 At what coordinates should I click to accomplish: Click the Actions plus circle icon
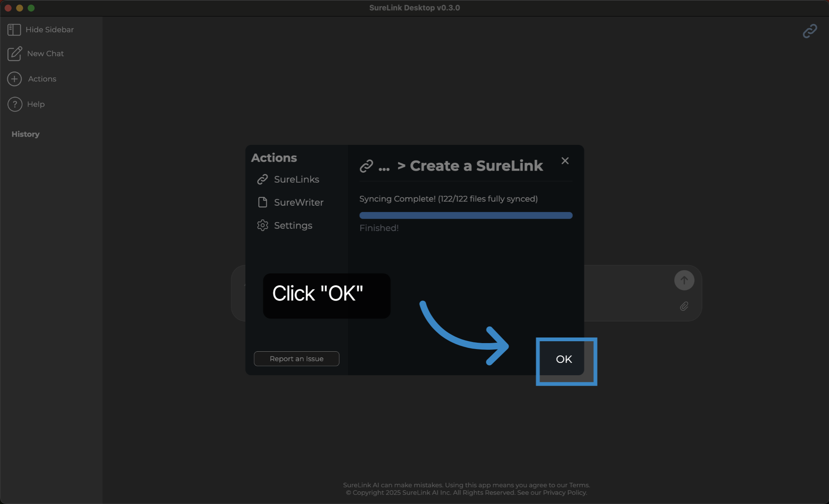(15, 79)
